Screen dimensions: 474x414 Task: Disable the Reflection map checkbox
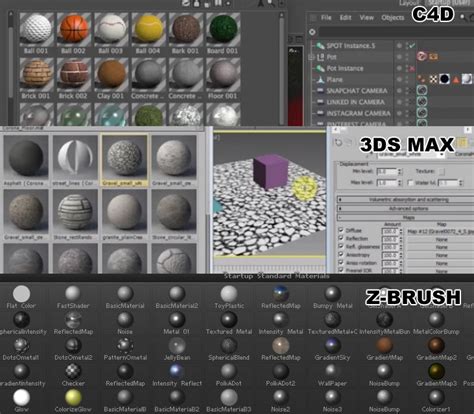(341, 238)
